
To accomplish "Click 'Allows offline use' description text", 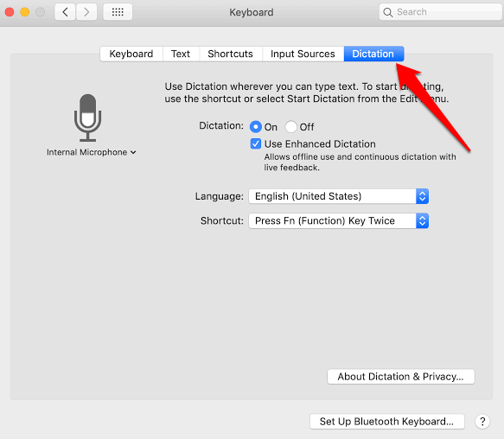I will pyautogui.click(x=360, y=162).
